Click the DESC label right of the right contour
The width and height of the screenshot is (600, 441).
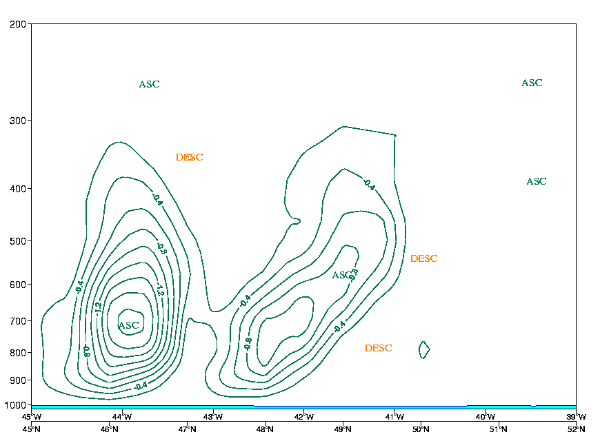pyautogui.click(x=424, y=258)
